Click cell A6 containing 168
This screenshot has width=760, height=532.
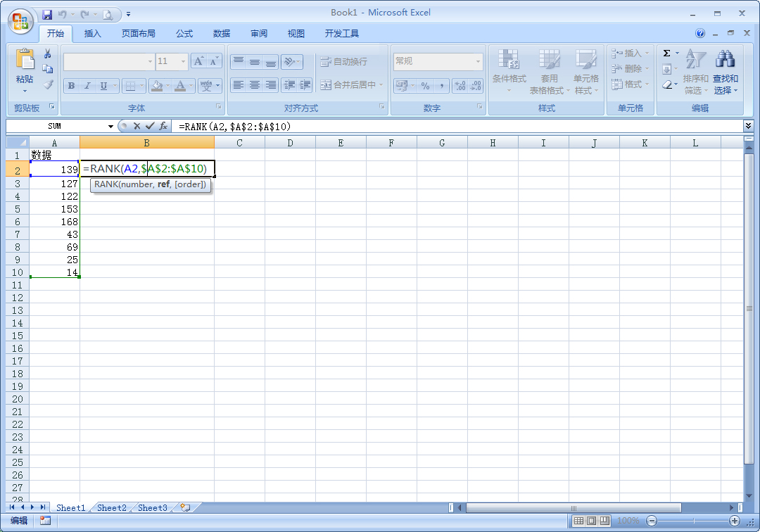[x=55, y=222]
